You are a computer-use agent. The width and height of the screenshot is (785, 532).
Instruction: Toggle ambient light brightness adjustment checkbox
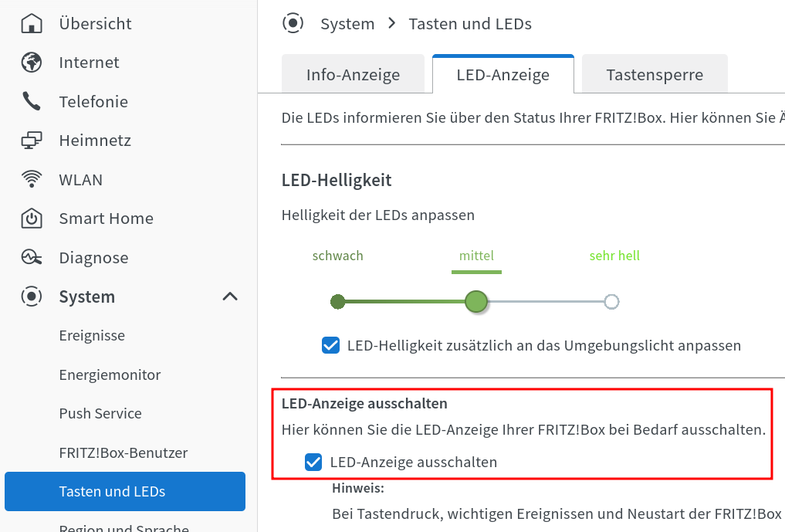point(330,345)
